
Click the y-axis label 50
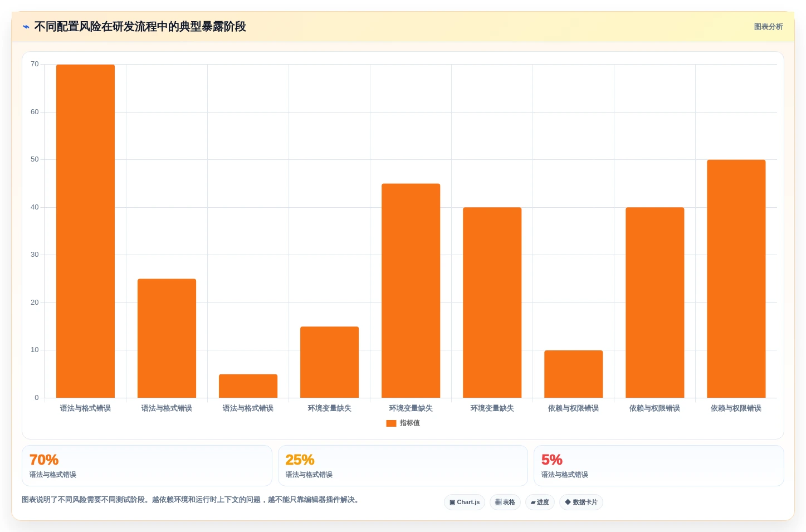pyautogui.click(x=35, y=159)
